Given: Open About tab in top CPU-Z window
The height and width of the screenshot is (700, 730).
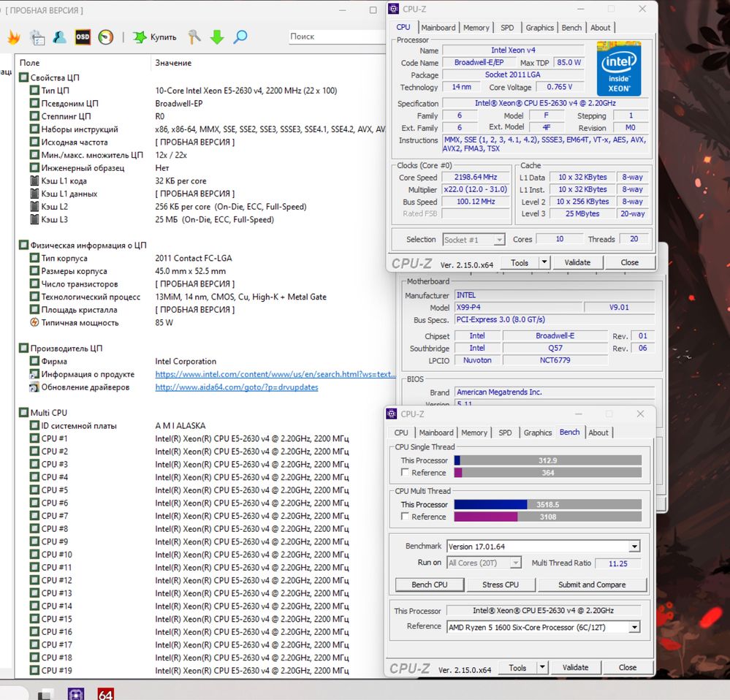Looking at the screenshot, I should pyautogui.click(x=600, y=28).
